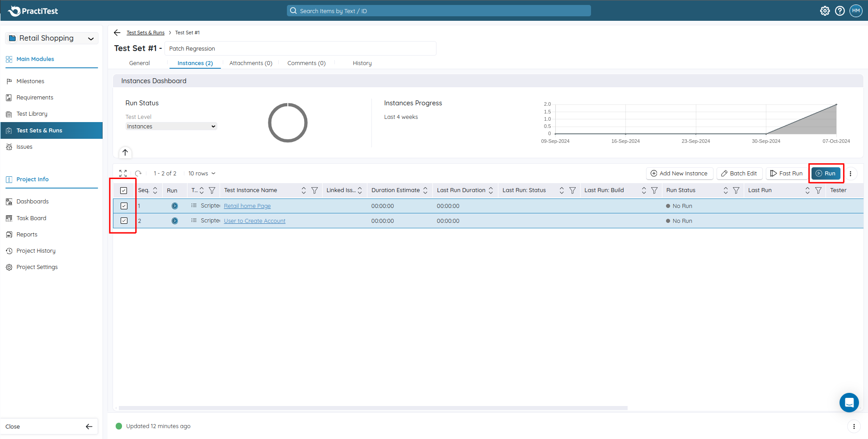Uncheck the Retail home Page row checkbox

click(124, 206)
